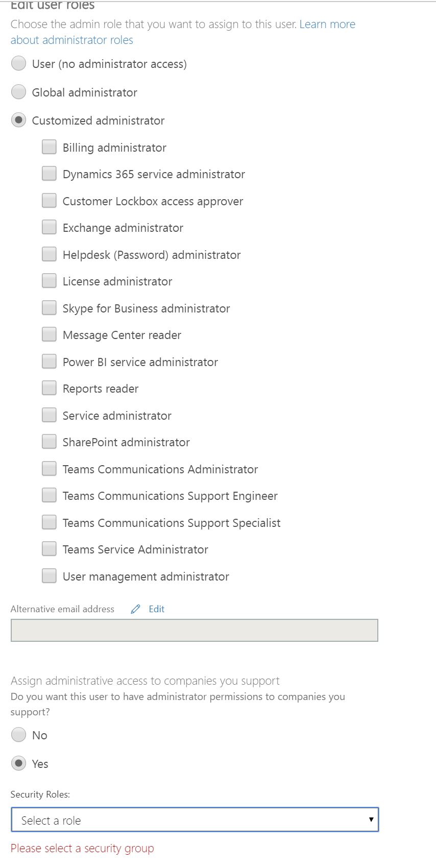Image resolution: width=436 pixels, height=868 pixels.
Task: Open the Select a role dropdown
Action: [x=195, y=820]
